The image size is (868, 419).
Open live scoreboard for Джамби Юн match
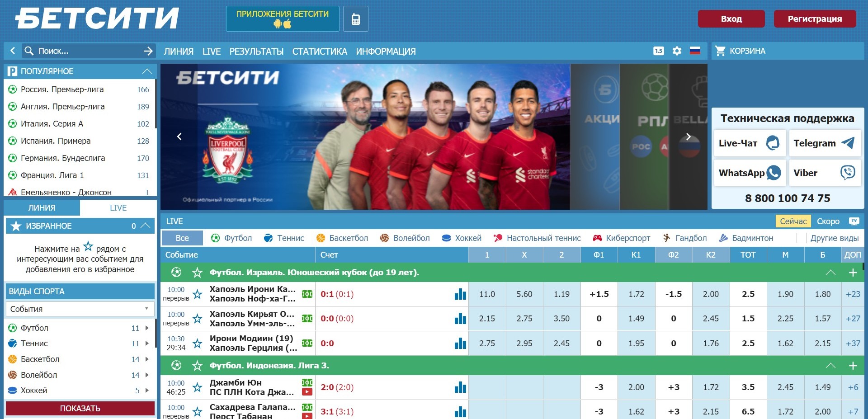(x=307, y=382)
